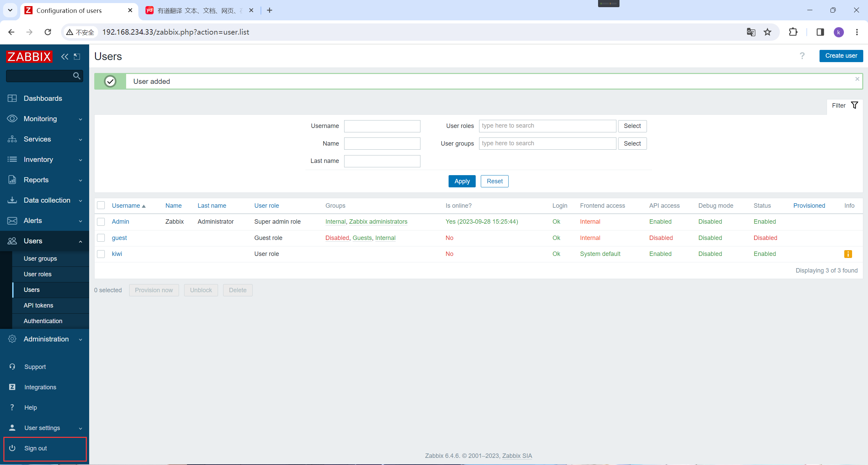Image resolution: width=868 pixels, height=465 pixels.
Task: Click the Reports chart icon
Action: 12,180
